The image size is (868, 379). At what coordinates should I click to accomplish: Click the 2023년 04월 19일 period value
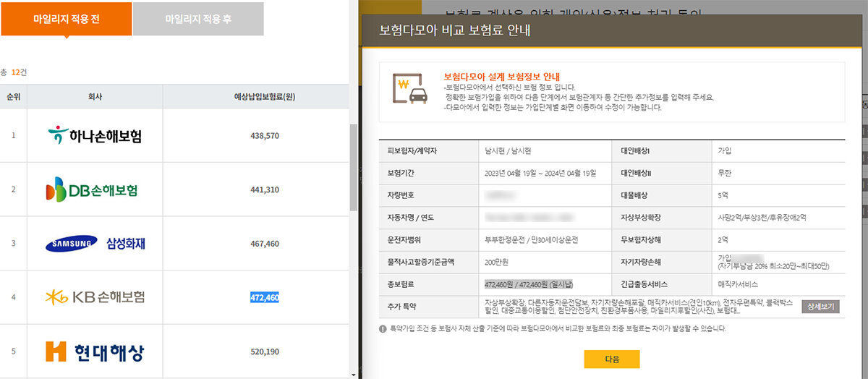point(540,174)
